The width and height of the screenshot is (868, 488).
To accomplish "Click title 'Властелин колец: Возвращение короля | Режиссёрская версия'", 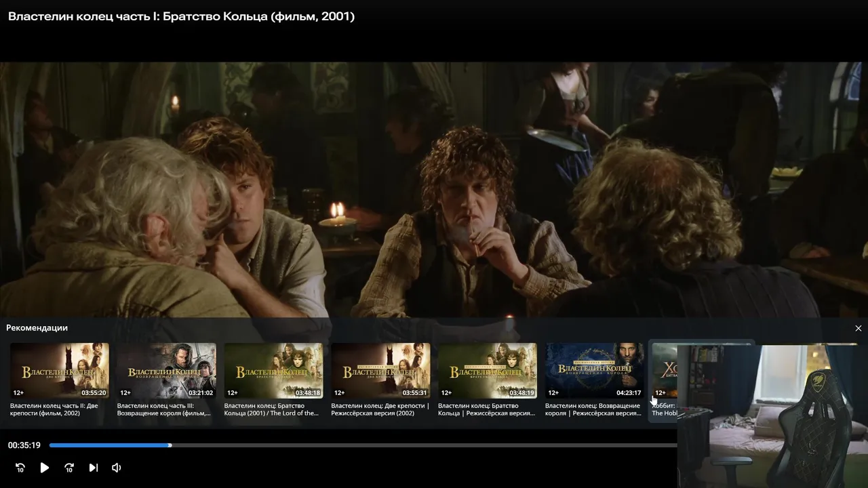I will tap(593, 409).
